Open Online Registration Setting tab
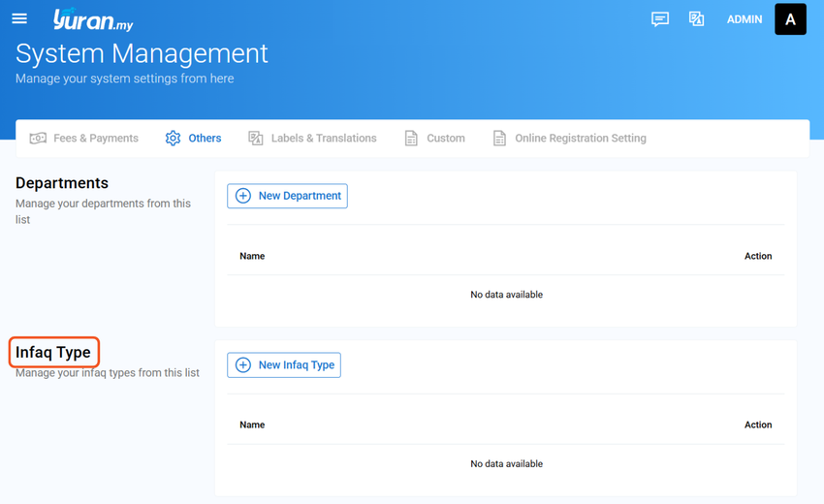824x504 pixels. point(570,139)
